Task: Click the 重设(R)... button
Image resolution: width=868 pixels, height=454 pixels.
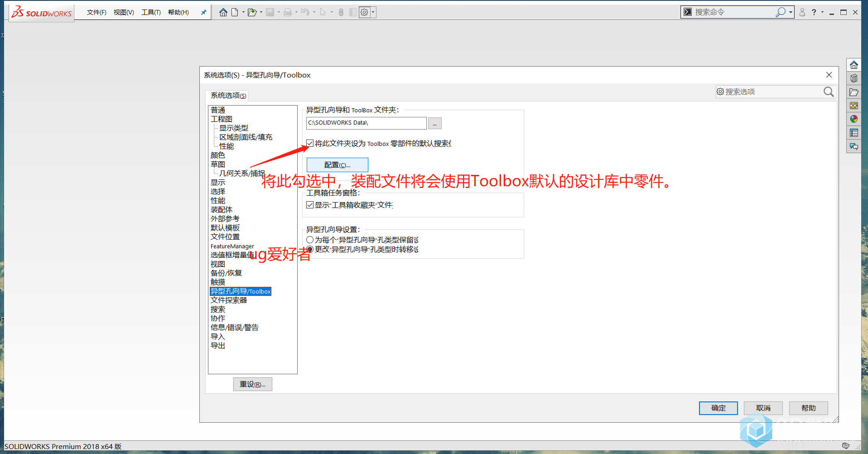Action: (x=253, y=384)
